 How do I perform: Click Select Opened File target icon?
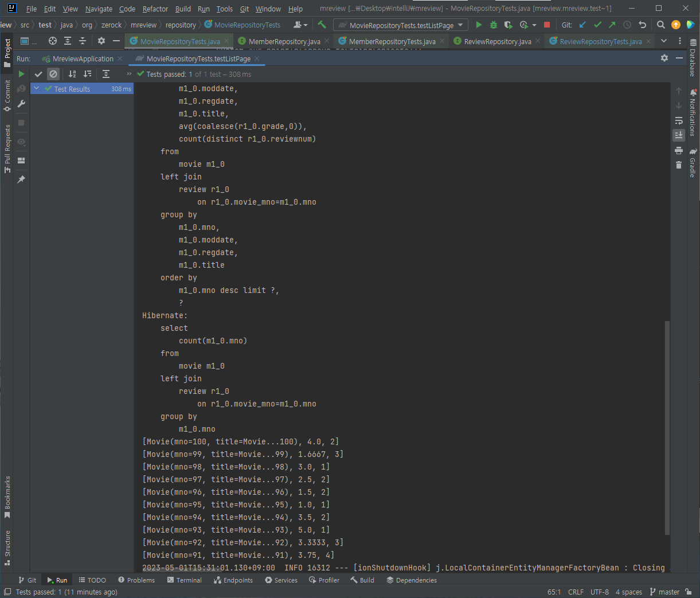[53, 41]
